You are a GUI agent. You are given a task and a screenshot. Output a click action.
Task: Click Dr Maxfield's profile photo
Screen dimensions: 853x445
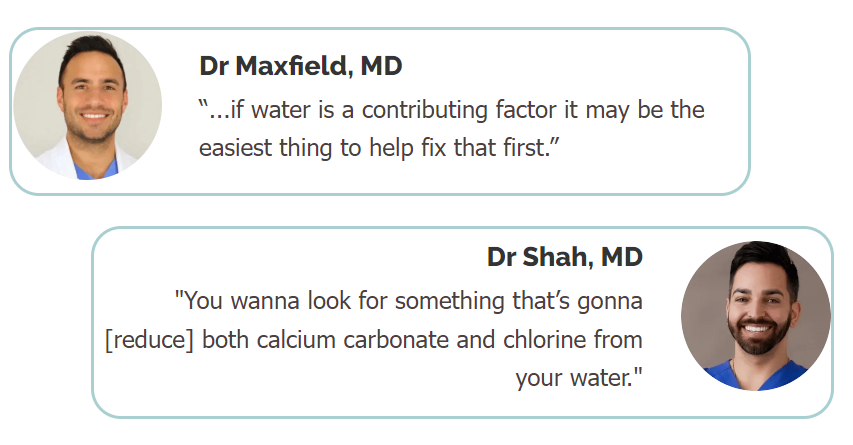pyautogui.click(x=87, y=106)
